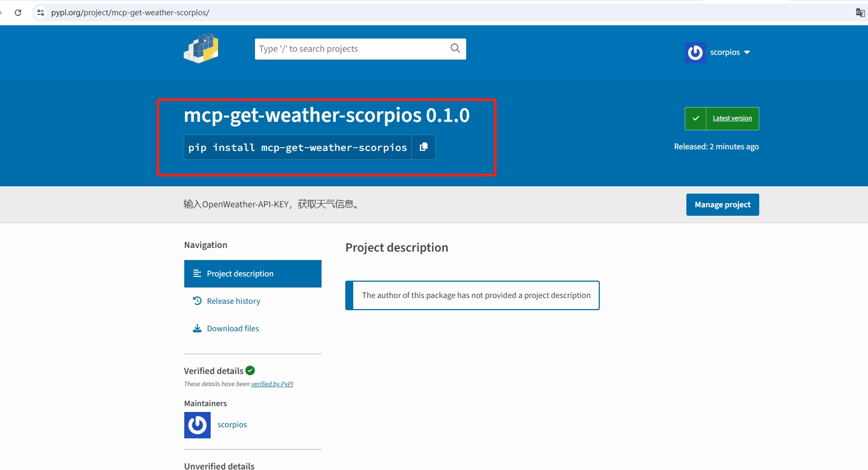Click the OpenWeather-API-KEY summary text
The width and height of the screenshot is (868, 470).
pos(272,204)
